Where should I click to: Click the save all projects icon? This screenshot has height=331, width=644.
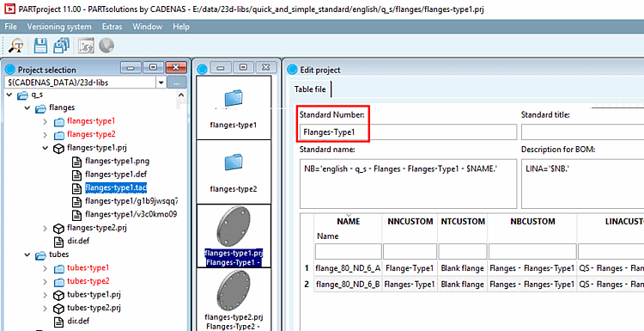(62, 46)
